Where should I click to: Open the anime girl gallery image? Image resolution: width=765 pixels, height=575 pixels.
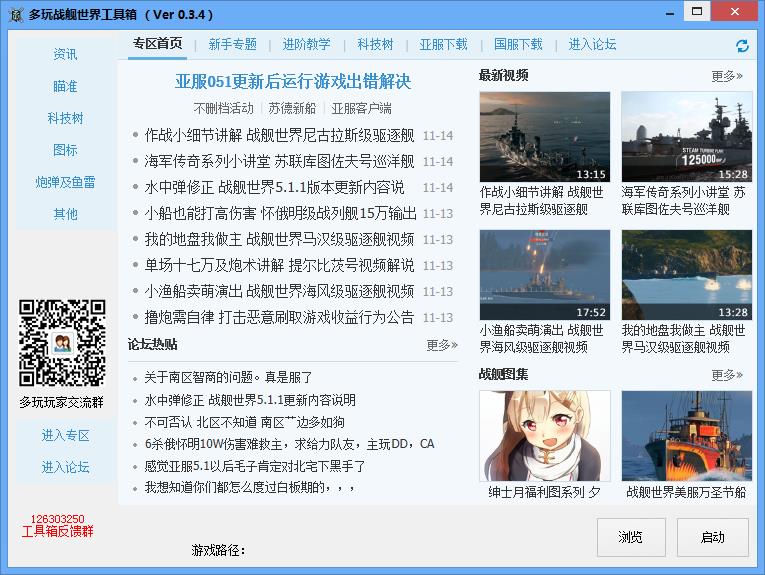click(x=544, y=436)
